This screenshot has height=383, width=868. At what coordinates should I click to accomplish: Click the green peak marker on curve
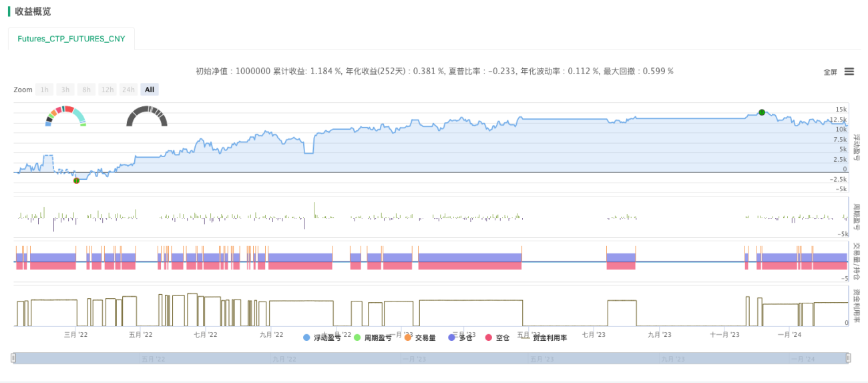762,112
